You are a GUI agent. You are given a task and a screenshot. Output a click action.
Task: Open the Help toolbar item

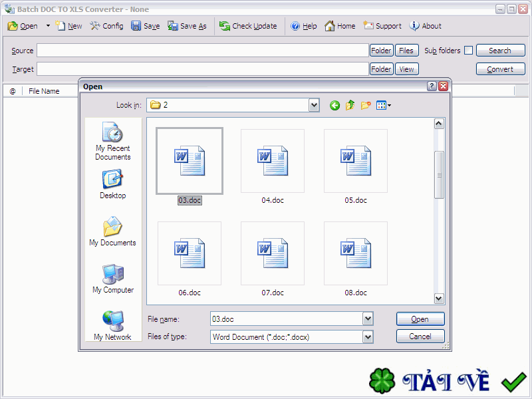304,26
